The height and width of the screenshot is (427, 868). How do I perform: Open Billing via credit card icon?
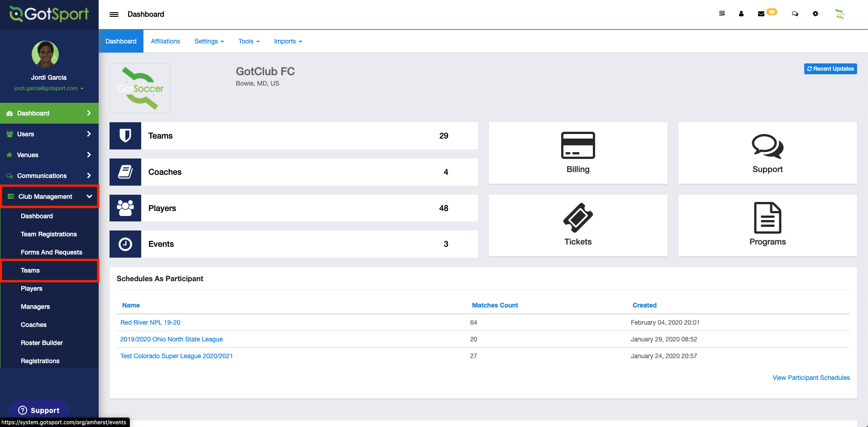tap(578, 145)
